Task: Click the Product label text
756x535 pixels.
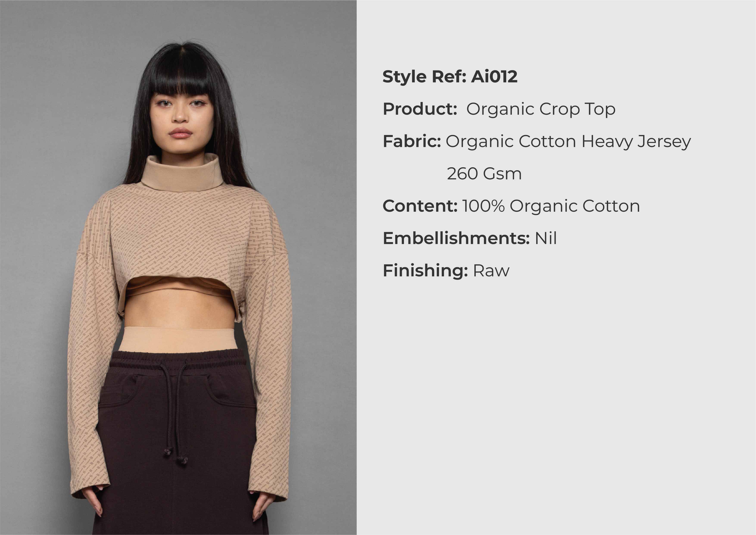Action: pyautogui.click(x=420, y=109)
